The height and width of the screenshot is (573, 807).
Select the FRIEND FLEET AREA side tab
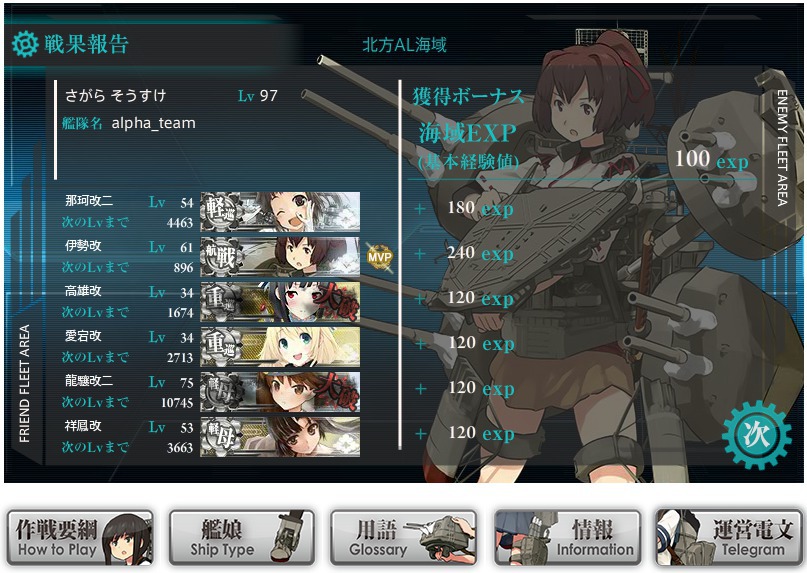coord(24,383)
